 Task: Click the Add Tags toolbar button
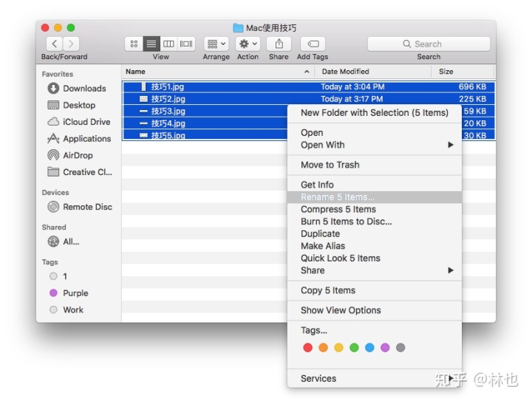coord(313,44)
